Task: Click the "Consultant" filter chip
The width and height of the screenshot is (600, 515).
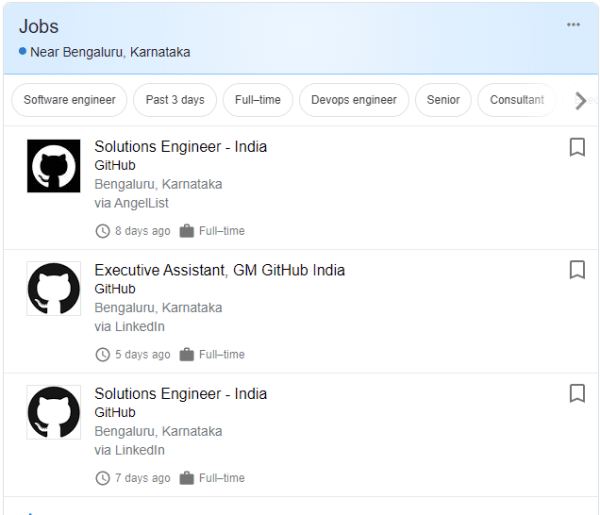Action: (517, 100)
